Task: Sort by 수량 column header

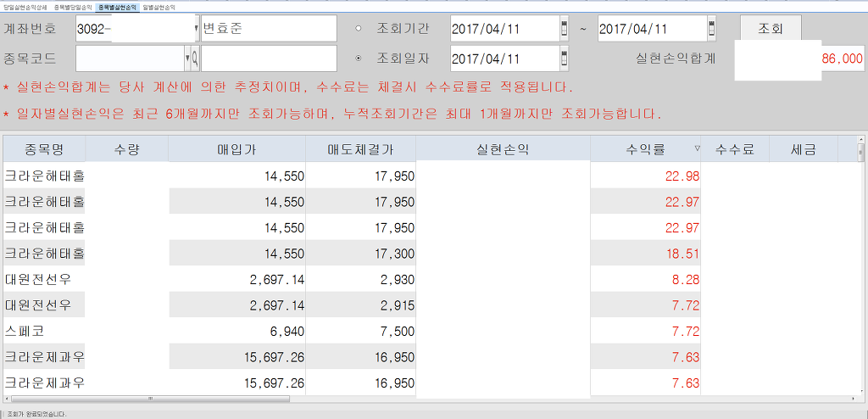Action: pos(127,149)
